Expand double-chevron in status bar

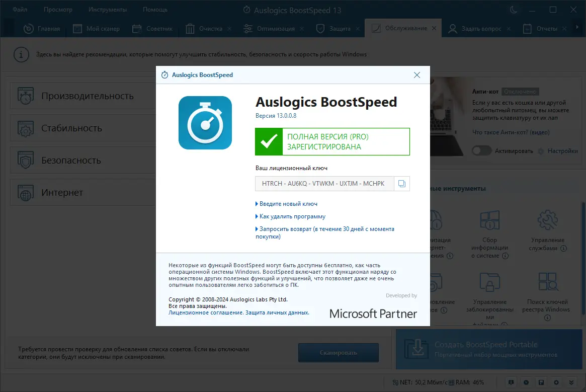[571, 382]
